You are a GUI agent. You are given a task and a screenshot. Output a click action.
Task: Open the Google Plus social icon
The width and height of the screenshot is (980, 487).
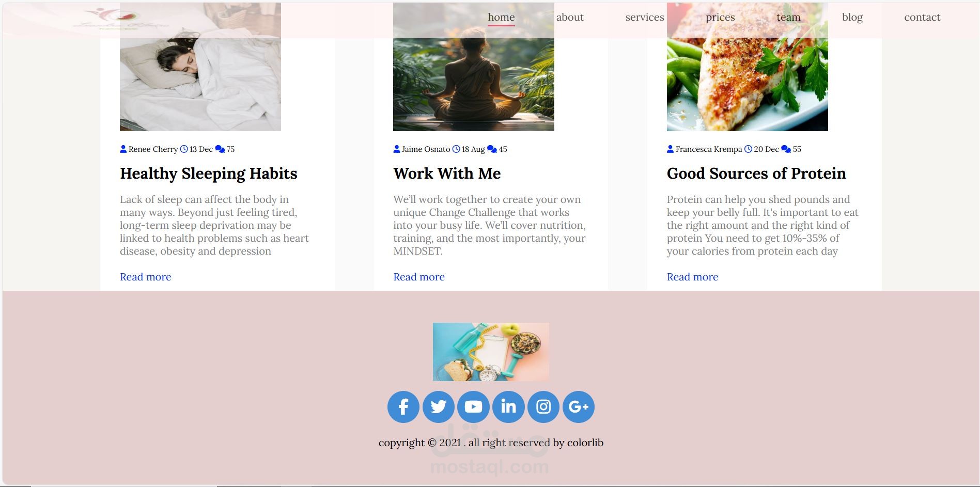(x=579, y=407)
